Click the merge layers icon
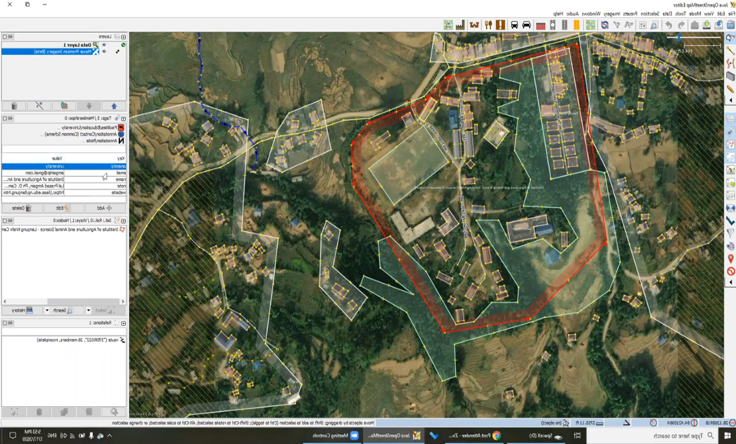Image resolution: width=736 pixels, height=444 pixels. click(64, 106)
